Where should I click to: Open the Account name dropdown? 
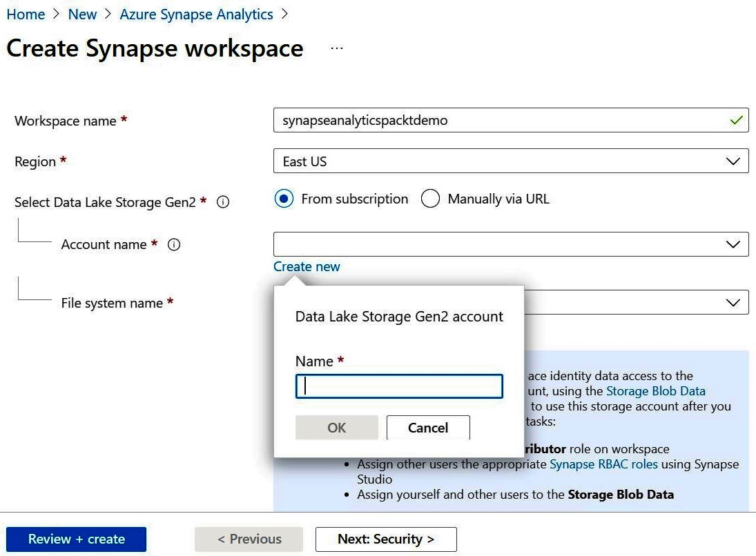point(511,244)
